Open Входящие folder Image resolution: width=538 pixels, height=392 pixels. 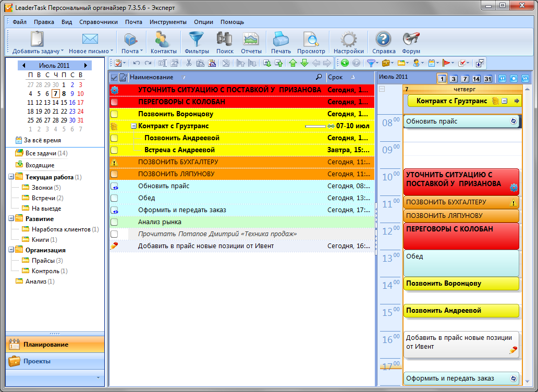tap(35, 165)
